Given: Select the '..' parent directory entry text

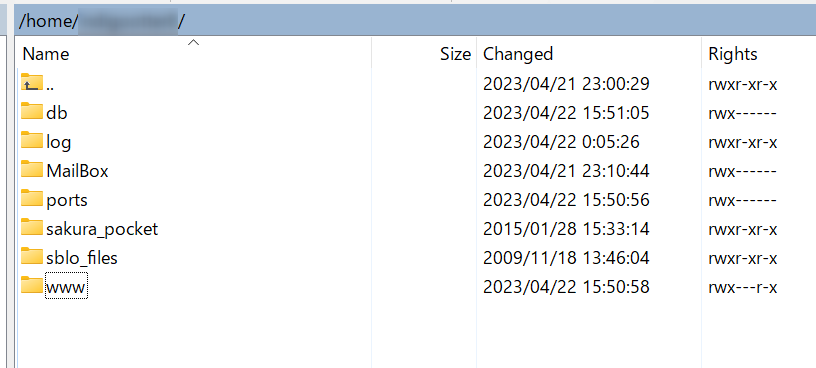Looking at the screenshot, I should pyautogui.click(x=50, y=86).
